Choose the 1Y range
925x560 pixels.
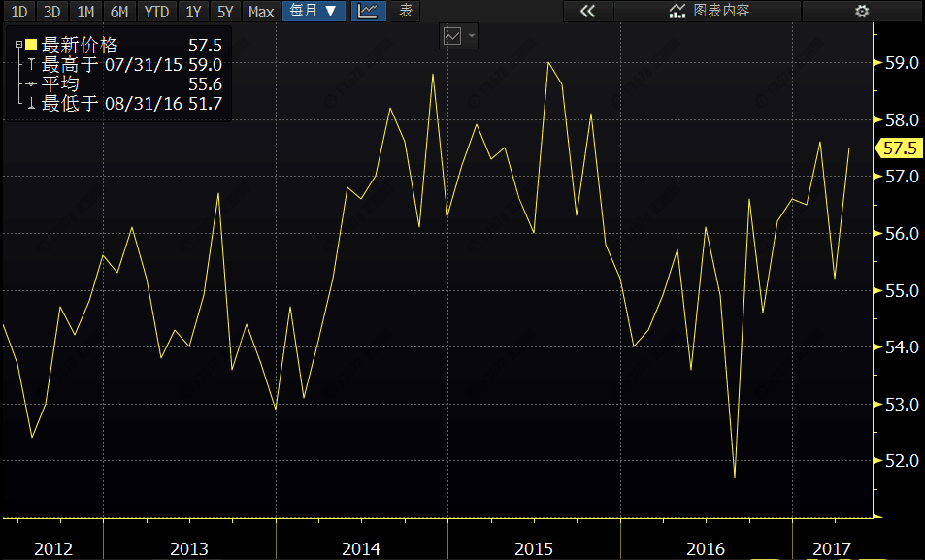tap(193, 12)
